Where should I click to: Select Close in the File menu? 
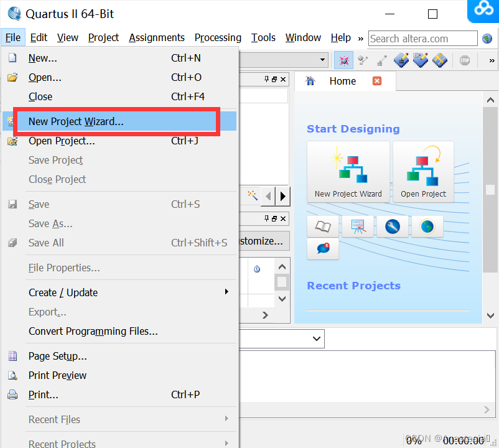pos(119,96)
